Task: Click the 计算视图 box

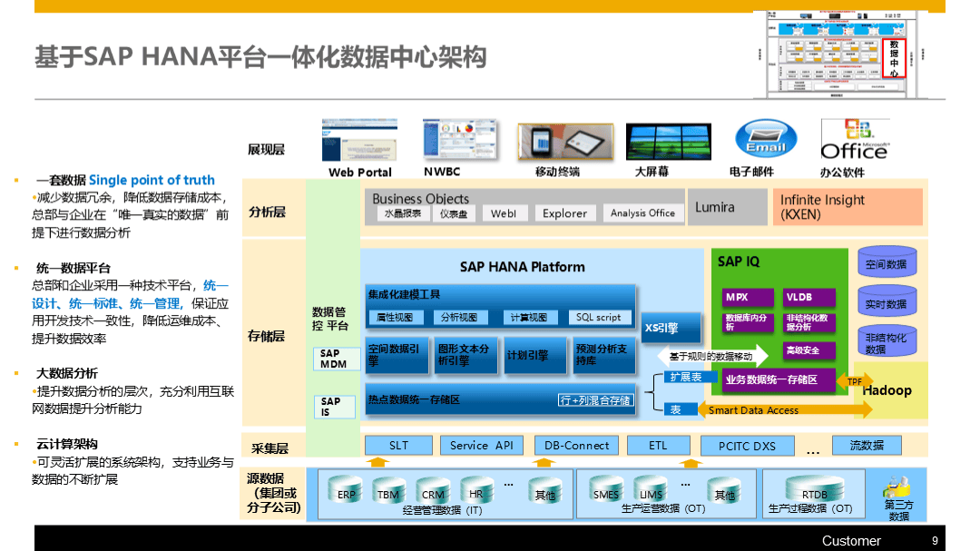Action: coord(529,318)
